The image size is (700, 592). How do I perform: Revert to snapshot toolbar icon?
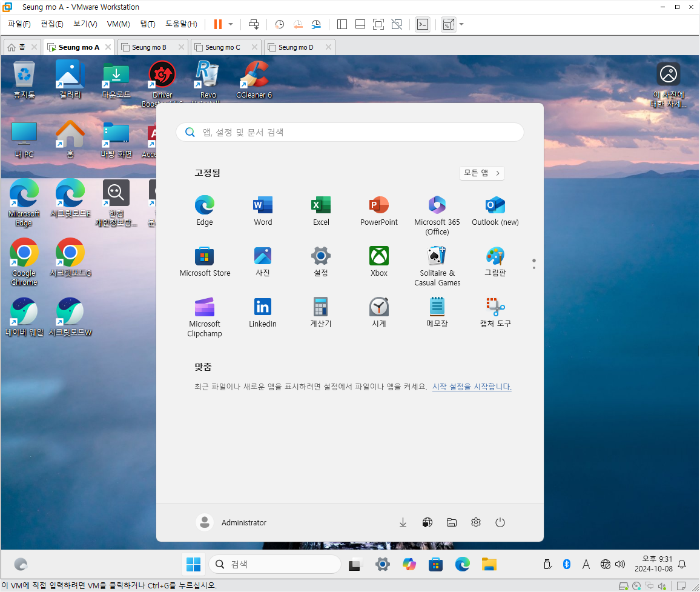tap(298, 24)
